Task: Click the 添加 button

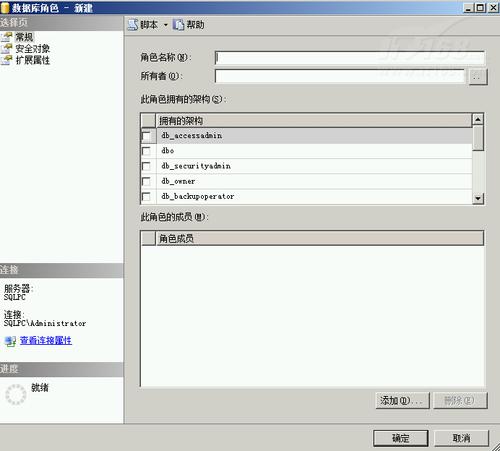Action: (403, 400)
